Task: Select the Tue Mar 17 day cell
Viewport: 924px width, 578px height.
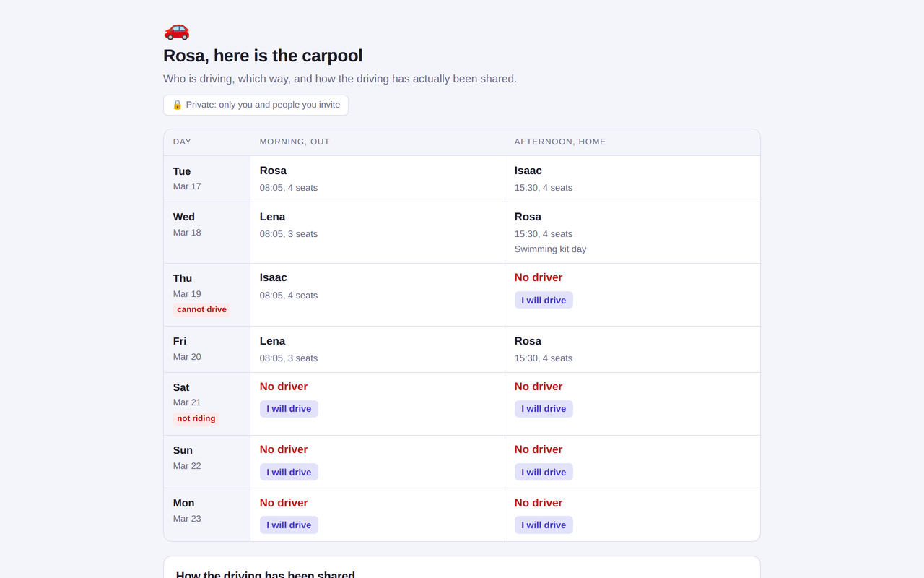Action: pyautogui.click(x=207, y=178)
